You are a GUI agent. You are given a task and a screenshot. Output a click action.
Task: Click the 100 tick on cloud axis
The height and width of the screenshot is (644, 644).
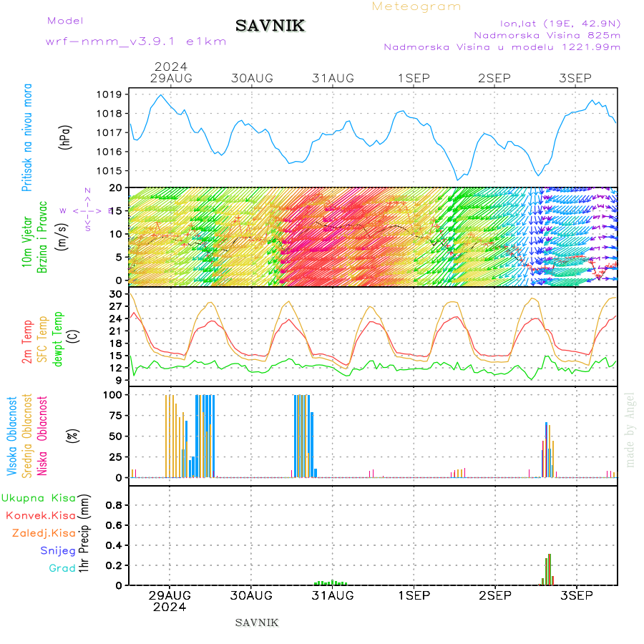112,395
